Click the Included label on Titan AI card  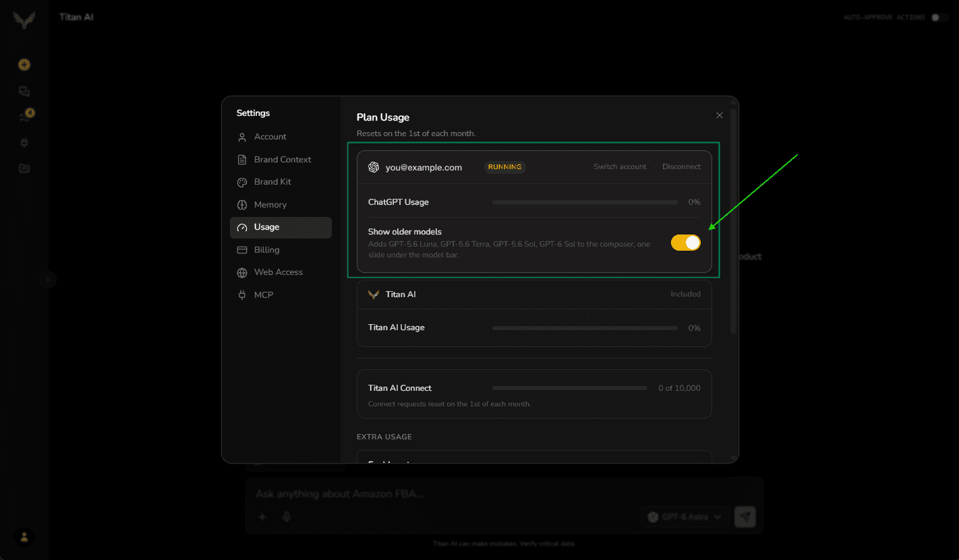[685, 294]
